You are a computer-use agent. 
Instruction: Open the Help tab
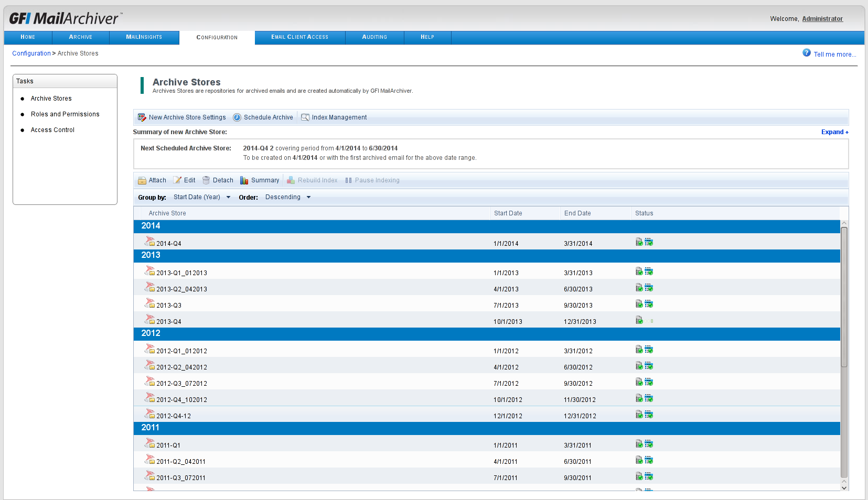427,37
